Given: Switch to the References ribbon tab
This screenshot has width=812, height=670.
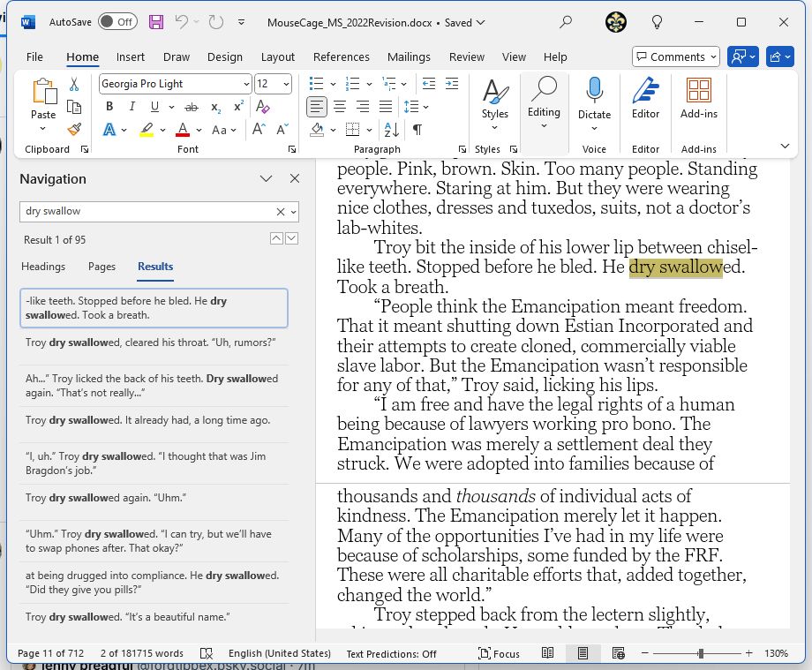Looking at the screenshot, I should (x=341, y=56).
